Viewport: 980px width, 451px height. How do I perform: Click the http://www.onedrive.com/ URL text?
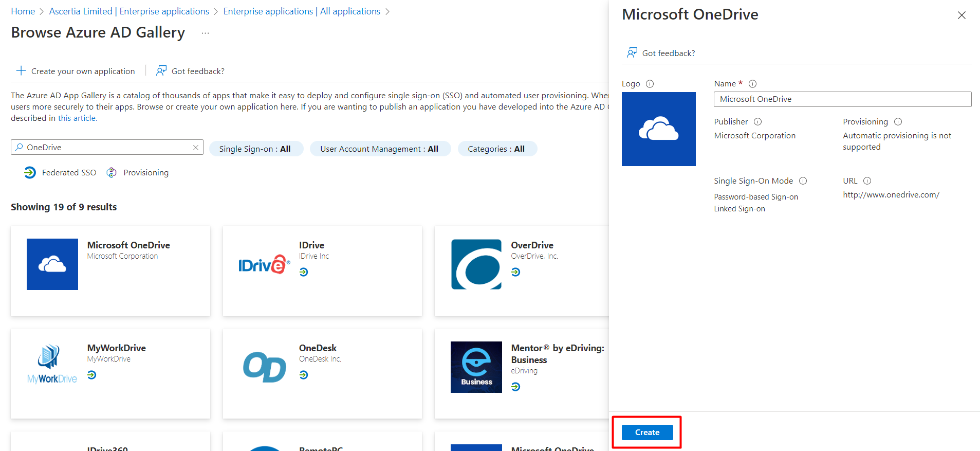pos(891,195)
